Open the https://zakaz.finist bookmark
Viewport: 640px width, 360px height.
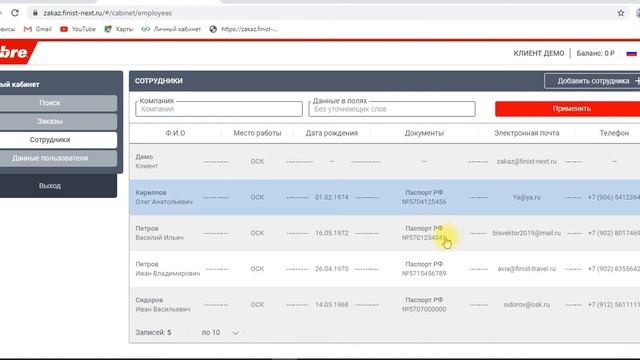tap(243, 29)
